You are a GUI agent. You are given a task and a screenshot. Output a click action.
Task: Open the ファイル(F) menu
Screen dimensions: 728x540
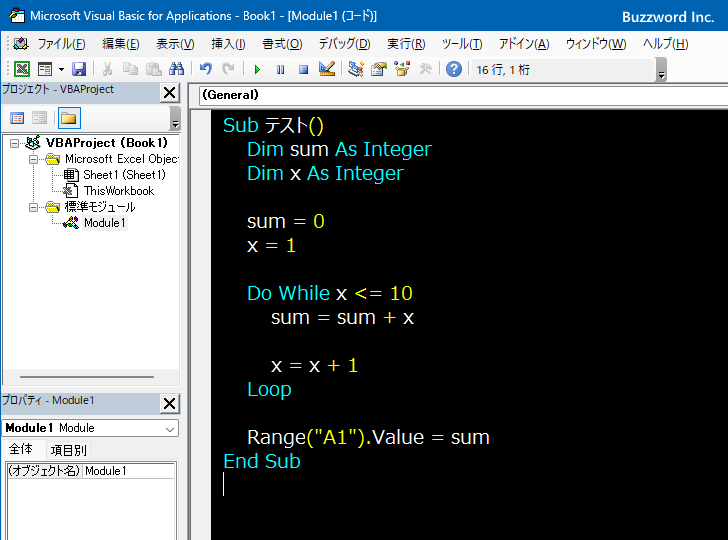coord(61,44)
